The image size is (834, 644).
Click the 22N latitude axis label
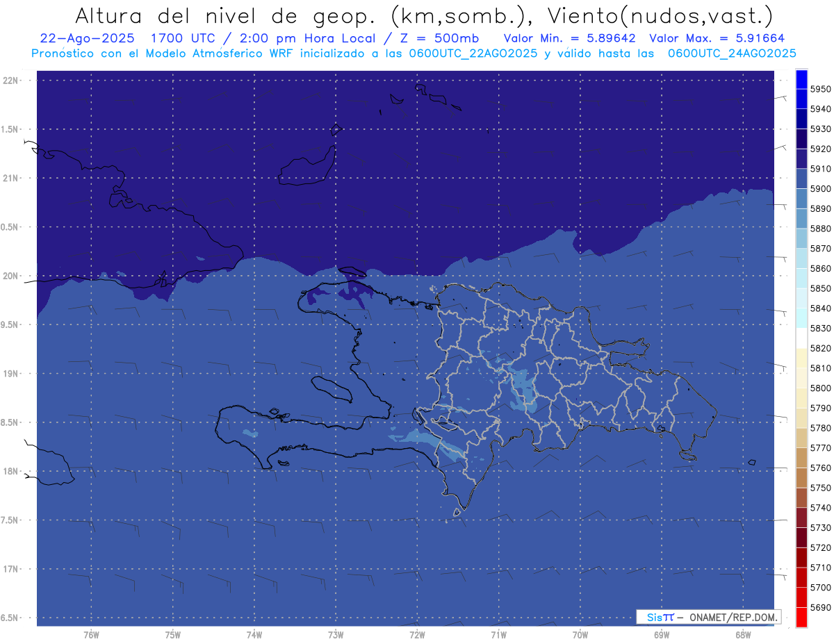(10, 81)
